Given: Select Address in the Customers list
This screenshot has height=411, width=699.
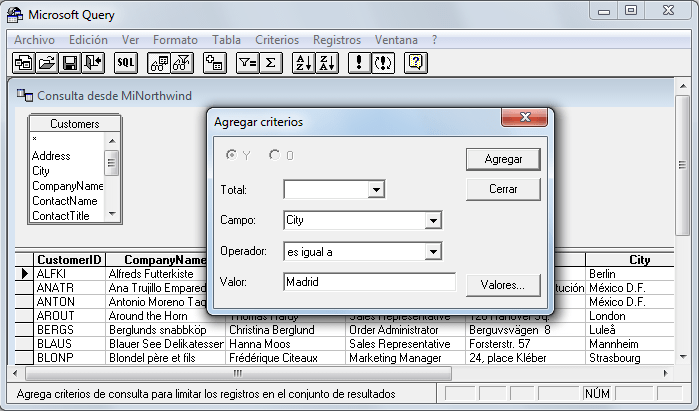Looking at the screenshot, I should [x=51, y=156].
